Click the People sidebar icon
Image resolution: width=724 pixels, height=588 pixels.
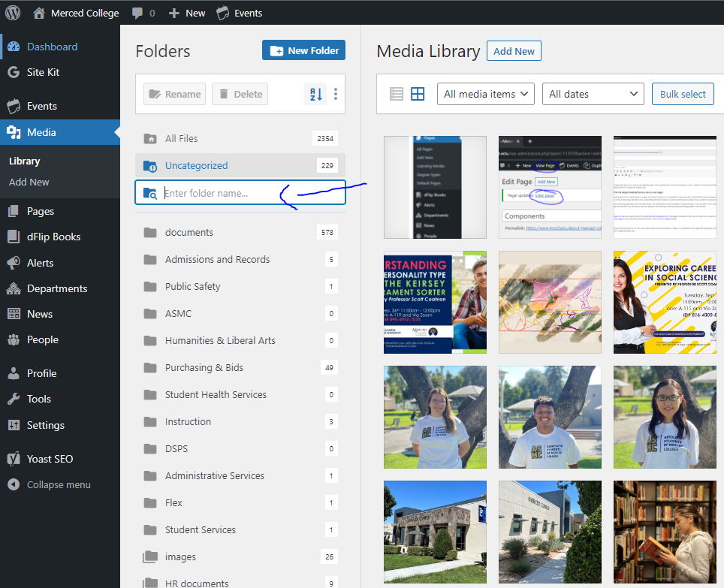(x=14, y=339)
